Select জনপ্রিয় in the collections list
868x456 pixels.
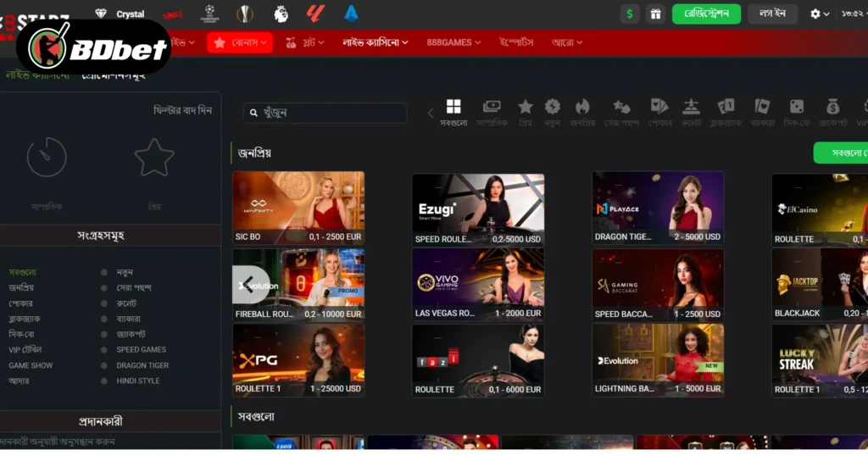[21, 288]
